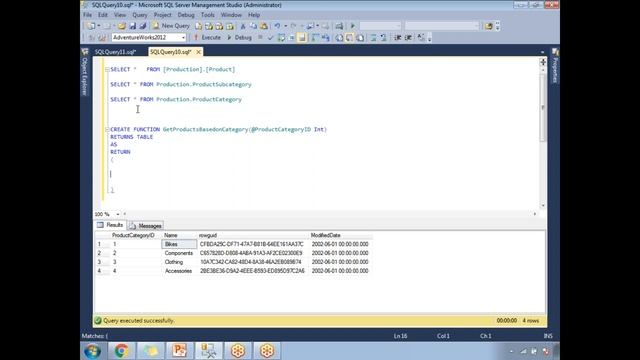Switch to the SQLQuery11.sql tab

click(x=115, y=52)
